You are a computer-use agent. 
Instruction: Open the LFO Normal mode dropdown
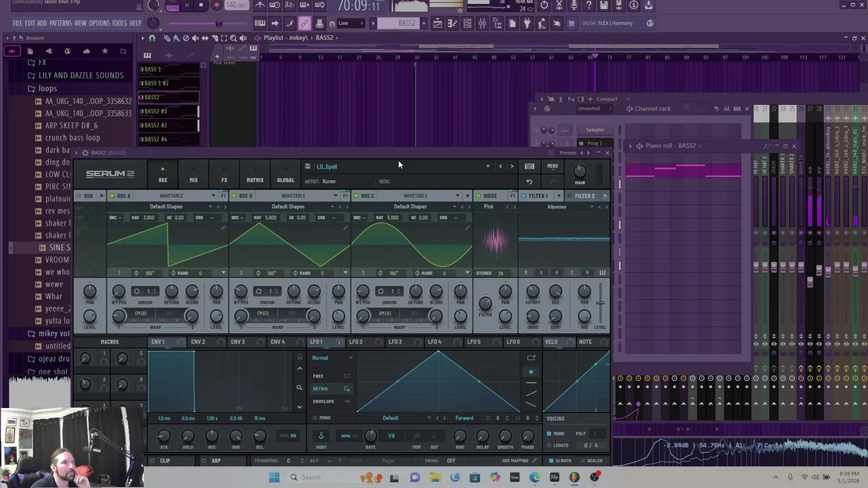[x=332, y=358]
